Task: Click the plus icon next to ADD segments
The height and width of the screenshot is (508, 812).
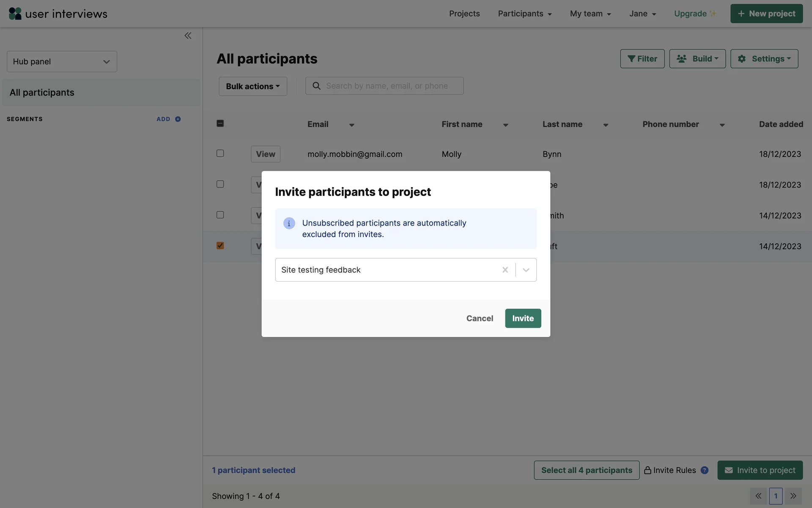Action: pos(178,119)
